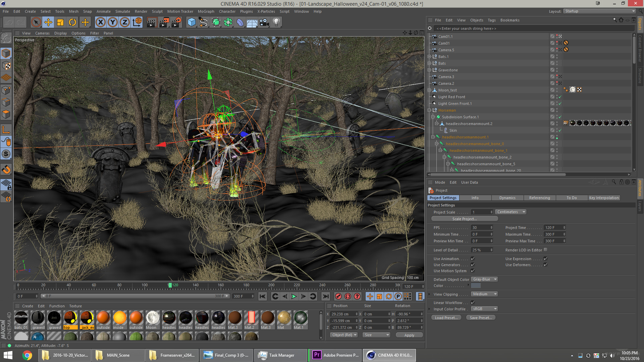Add a Light object
This screenshot has width=644, height=362.
pos(276,22)
